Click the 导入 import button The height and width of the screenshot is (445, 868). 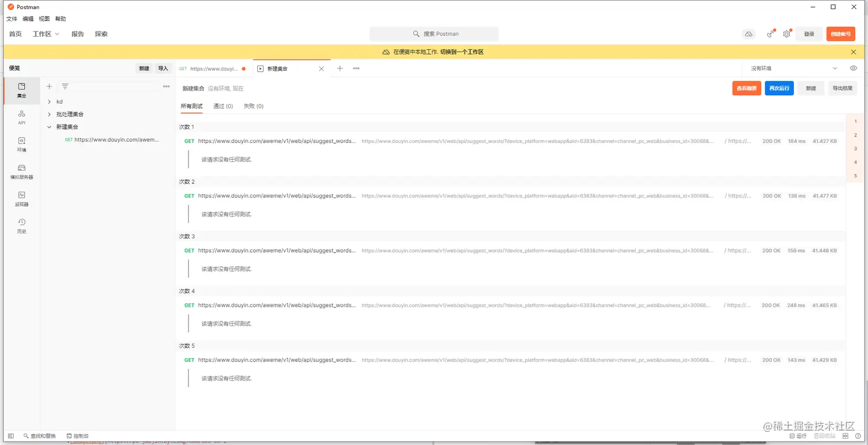[163, 68]
